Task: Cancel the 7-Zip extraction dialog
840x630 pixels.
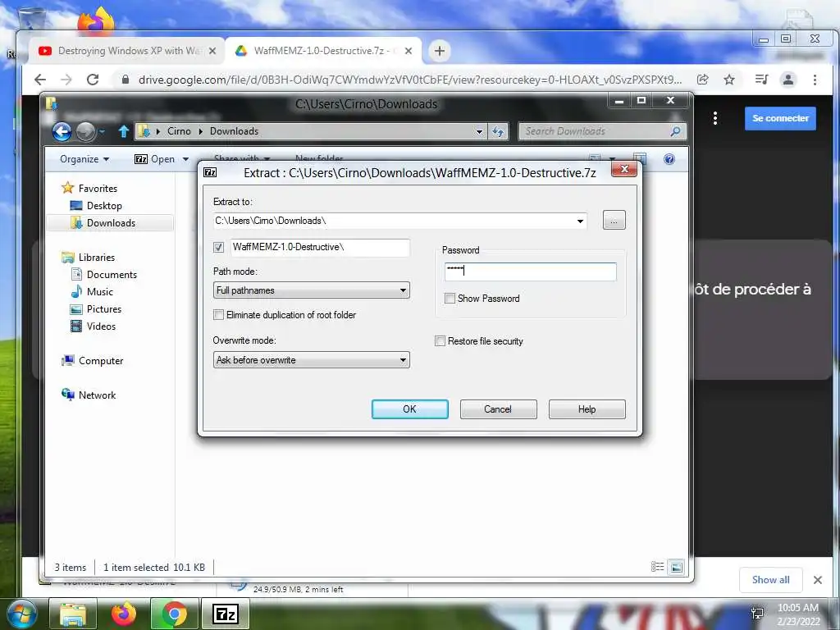Action: point(498,409)
